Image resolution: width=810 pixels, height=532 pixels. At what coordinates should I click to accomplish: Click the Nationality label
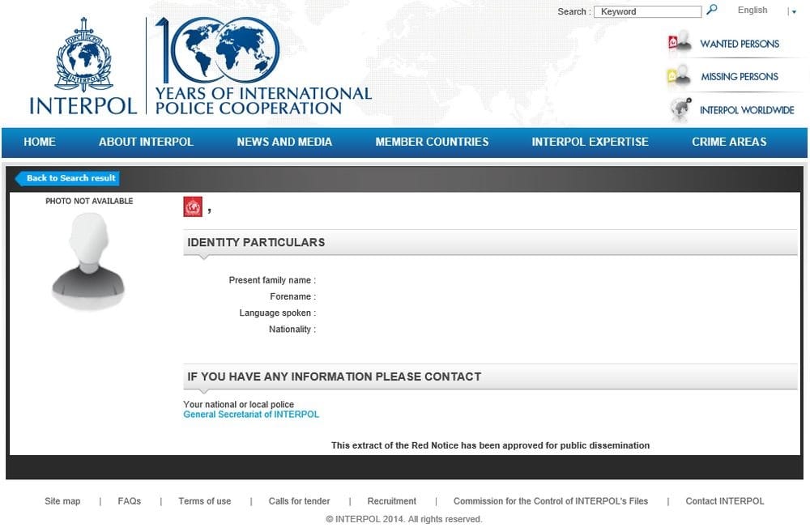pyautogui.click(x=292, y=330)
